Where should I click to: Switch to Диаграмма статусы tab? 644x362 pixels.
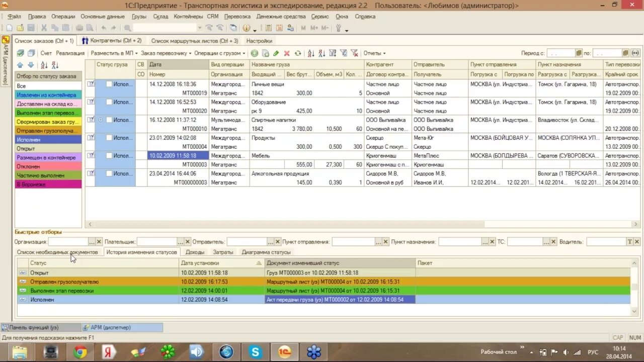click(x=266, y=252)
